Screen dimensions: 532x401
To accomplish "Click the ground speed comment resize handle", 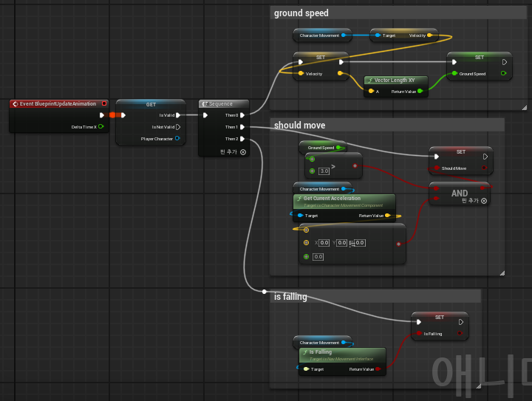I will 525,108.
